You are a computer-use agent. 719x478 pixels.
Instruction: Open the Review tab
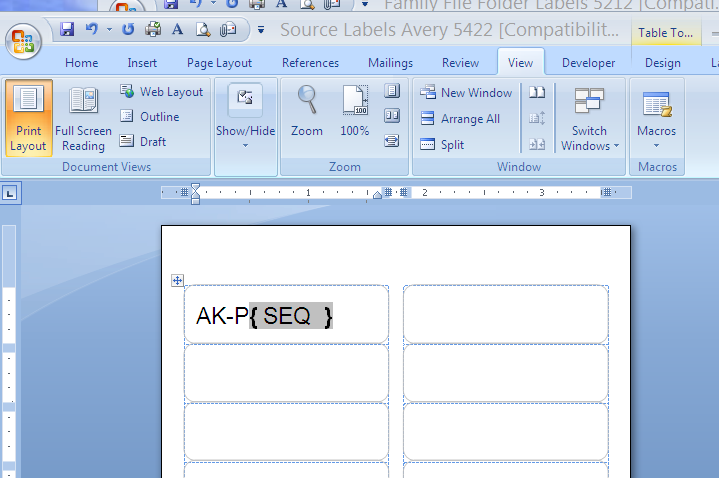click(460, 63)
